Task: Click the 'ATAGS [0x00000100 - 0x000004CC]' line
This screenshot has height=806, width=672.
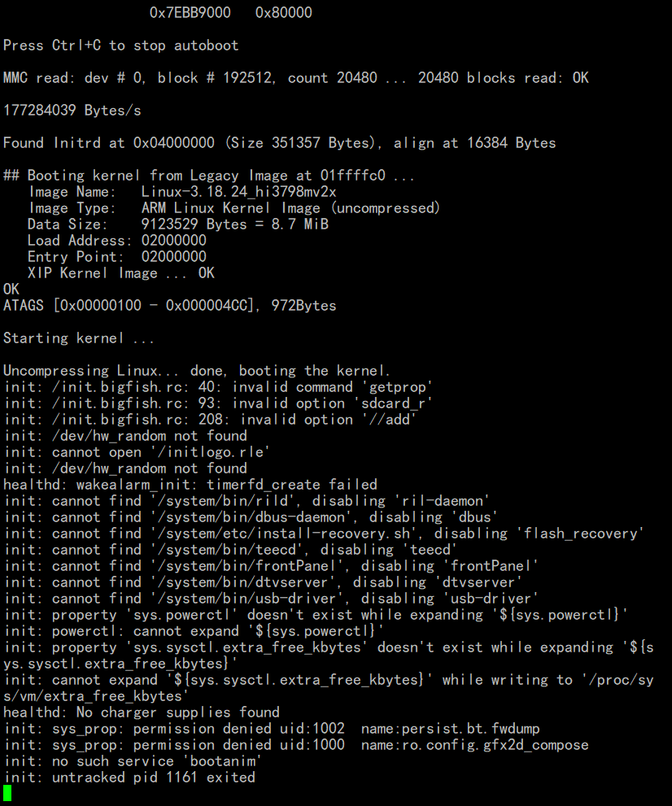Action: point(169,306)
